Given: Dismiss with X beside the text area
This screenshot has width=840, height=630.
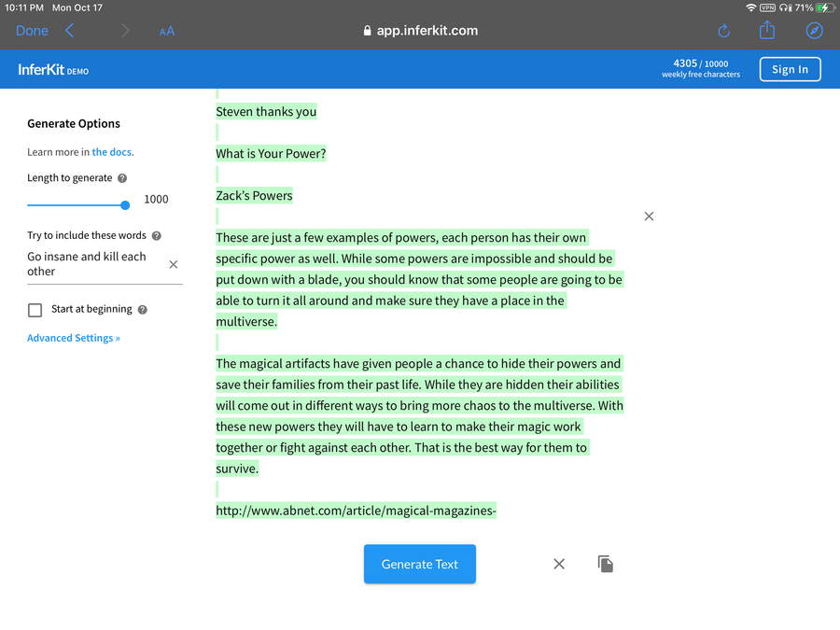Looking at the screenshot, I should pyautogui.click(x=649, y=217).
